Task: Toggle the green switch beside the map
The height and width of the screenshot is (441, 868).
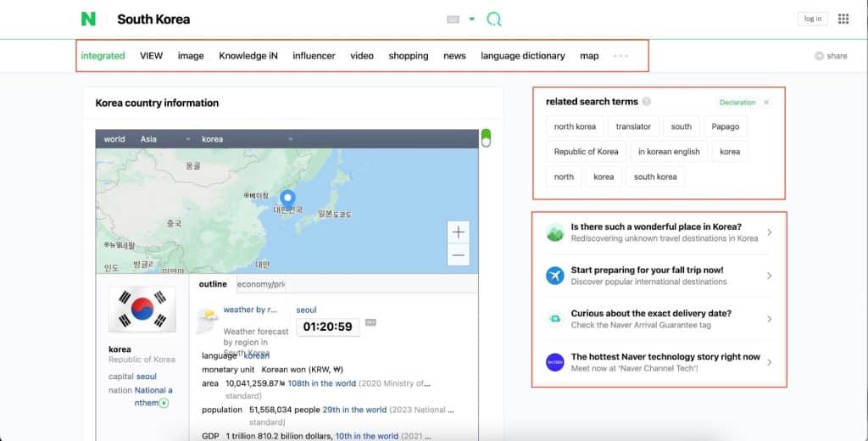Action: click(486, 138)
